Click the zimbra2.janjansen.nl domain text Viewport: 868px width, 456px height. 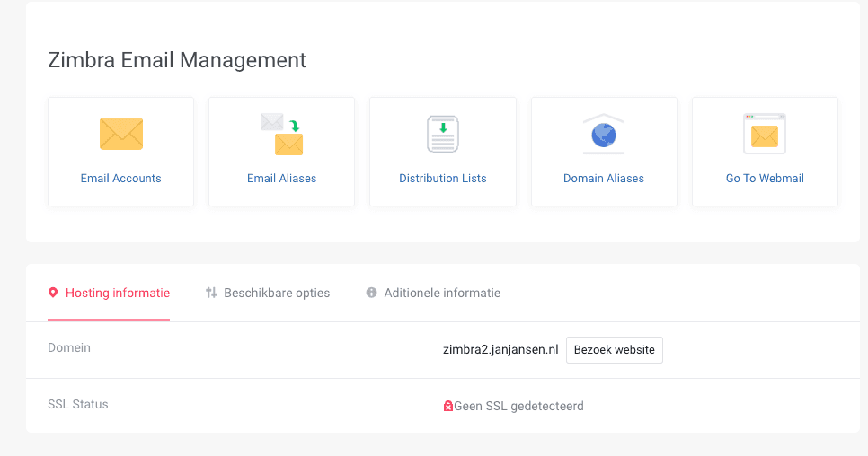[501, 349]
